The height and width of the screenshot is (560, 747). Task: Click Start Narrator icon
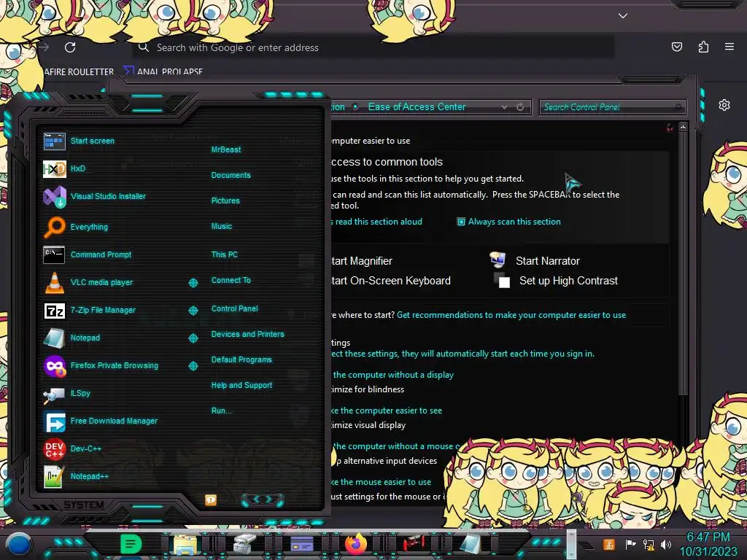coord(498,260)
